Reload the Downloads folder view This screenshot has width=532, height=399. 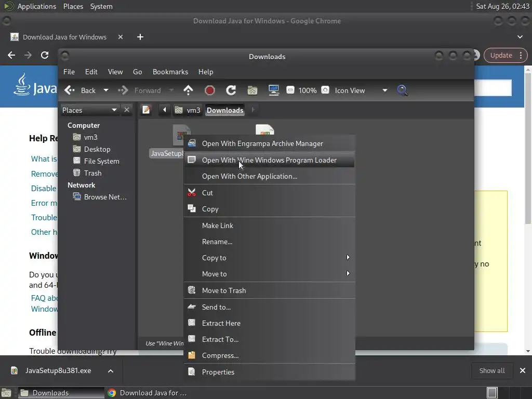pyautogui.click(x=231, y=90)
